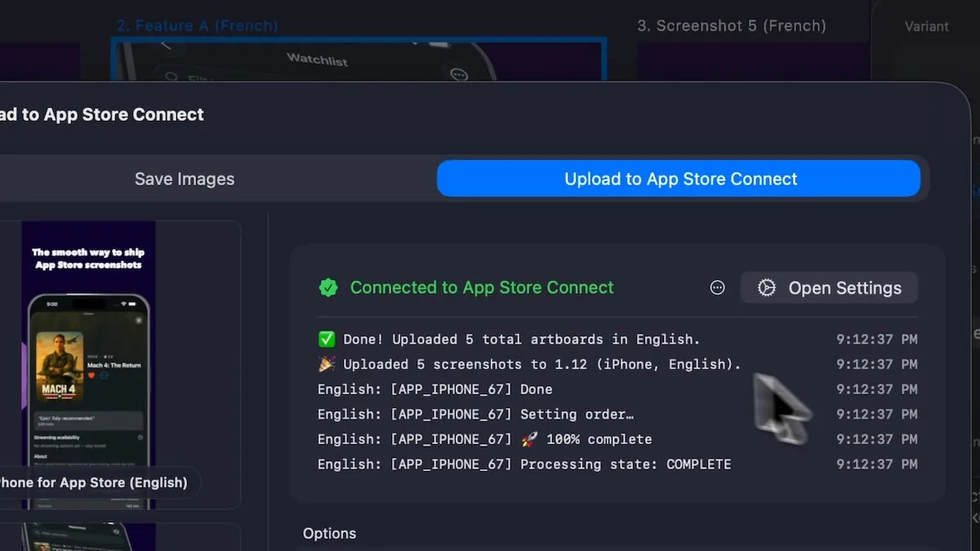Click the Options section heading
980x551 pixels.
coord(329,533)
